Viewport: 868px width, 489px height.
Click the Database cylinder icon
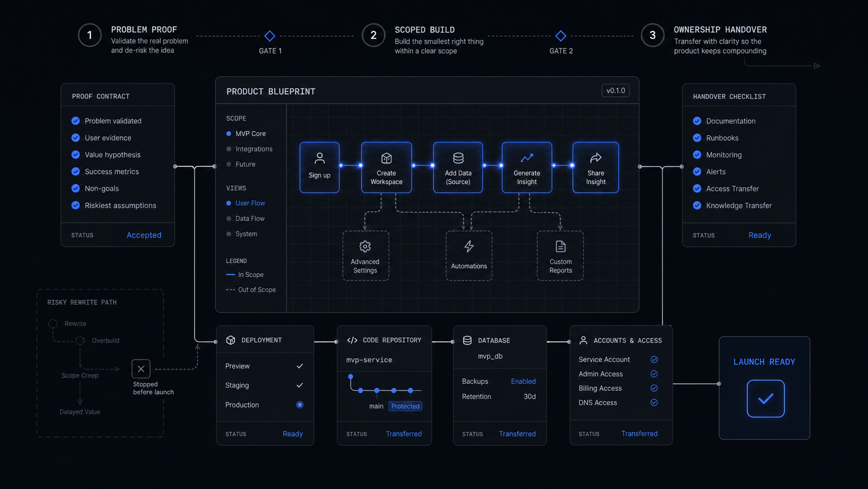(x=467, y=340)
